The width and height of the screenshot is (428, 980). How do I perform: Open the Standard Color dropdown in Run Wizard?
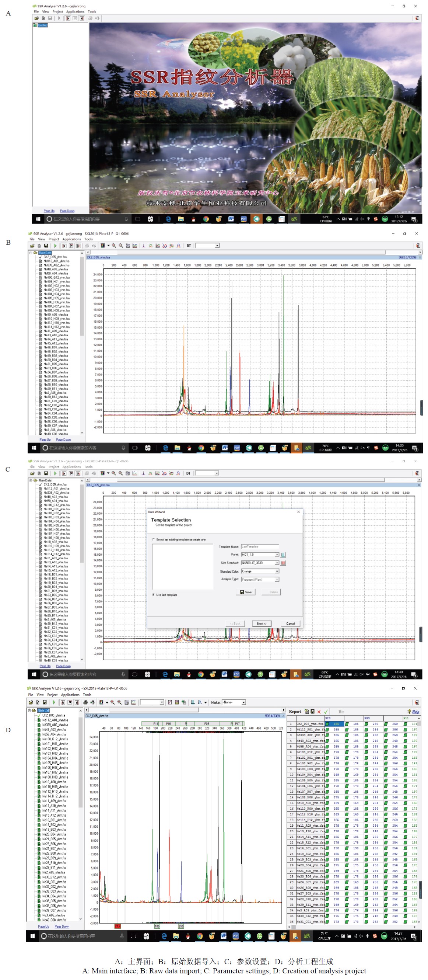point(277,571)
